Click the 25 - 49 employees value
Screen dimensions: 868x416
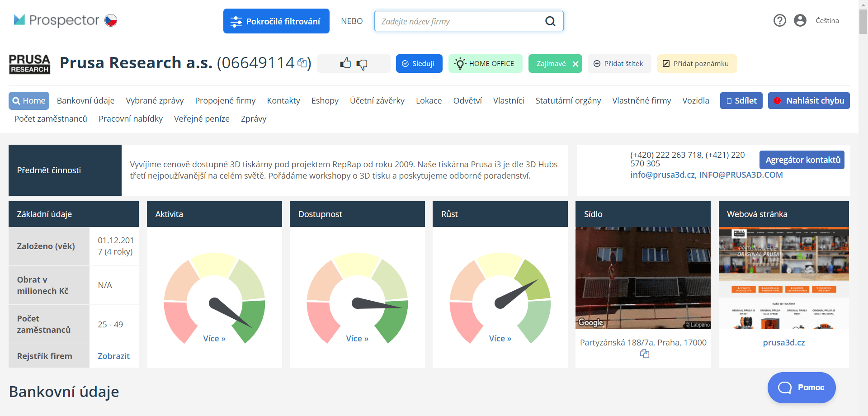(x=110, y=325)
